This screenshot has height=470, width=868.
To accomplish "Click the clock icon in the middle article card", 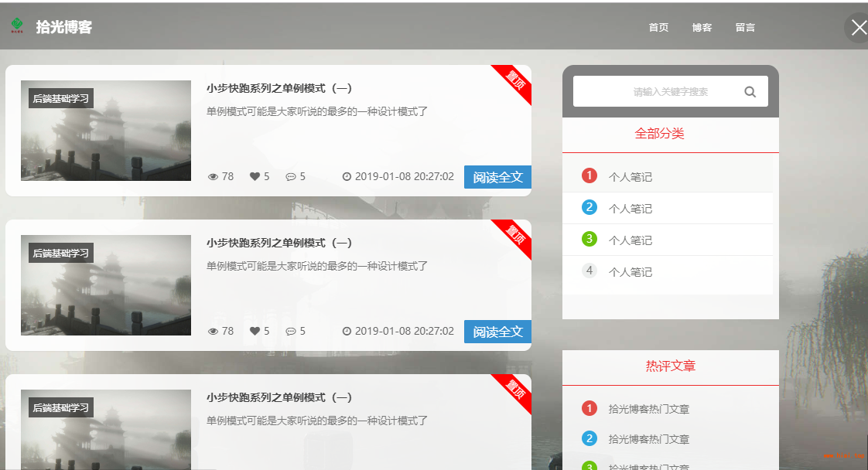I will coord(347,331).
